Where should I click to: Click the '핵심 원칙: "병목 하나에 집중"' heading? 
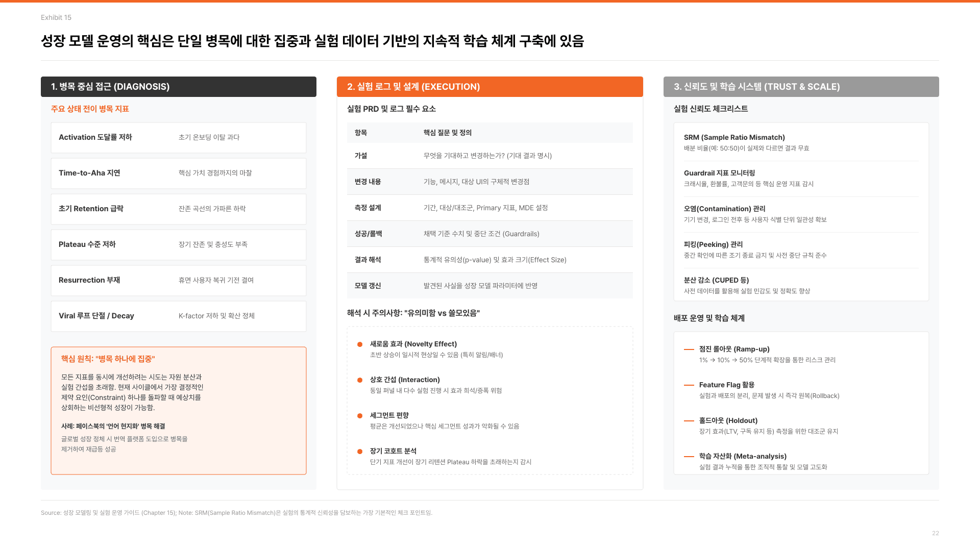click(x=108, y=359)
